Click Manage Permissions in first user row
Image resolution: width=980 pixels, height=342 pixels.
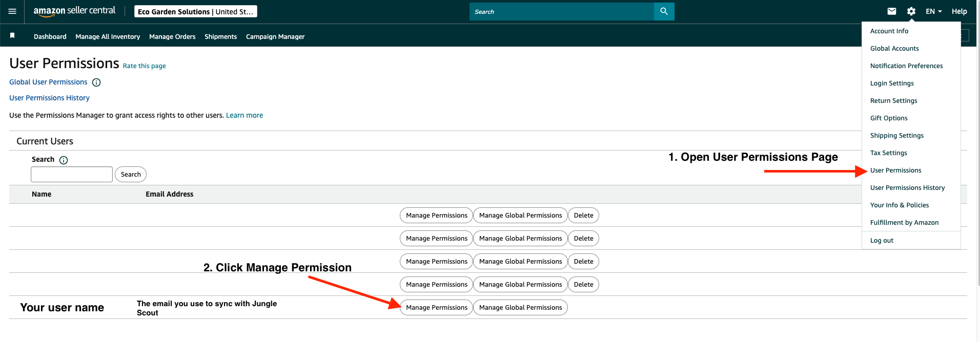click(437, 216)
